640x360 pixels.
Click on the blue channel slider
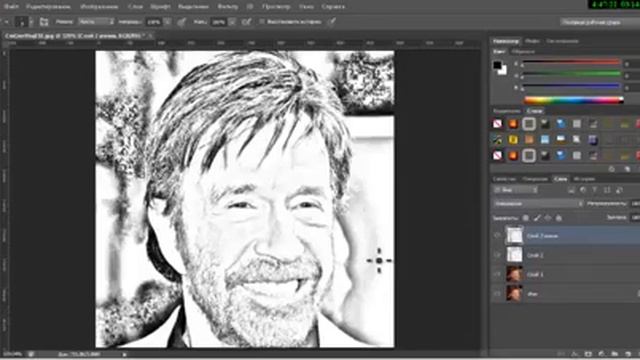(571, 86)
